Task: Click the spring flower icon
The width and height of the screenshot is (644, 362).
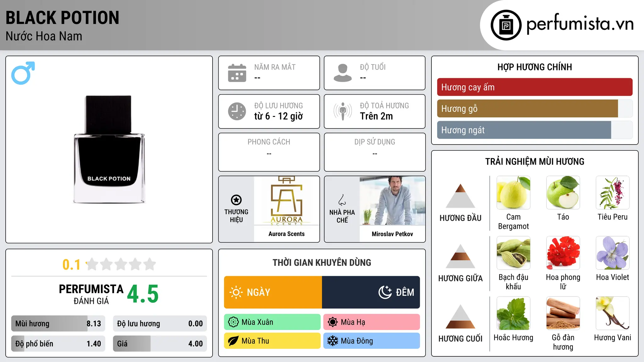Action: 233,322
